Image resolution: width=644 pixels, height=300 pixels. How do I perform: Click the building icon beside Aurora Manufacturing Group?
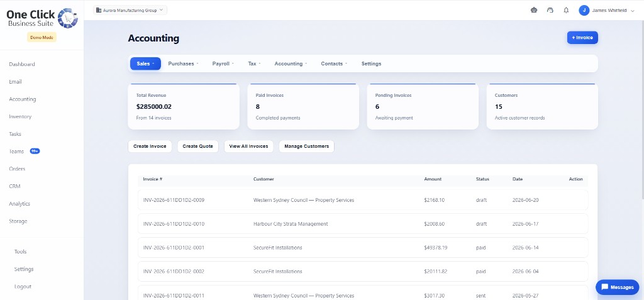(x=99, y=10)
